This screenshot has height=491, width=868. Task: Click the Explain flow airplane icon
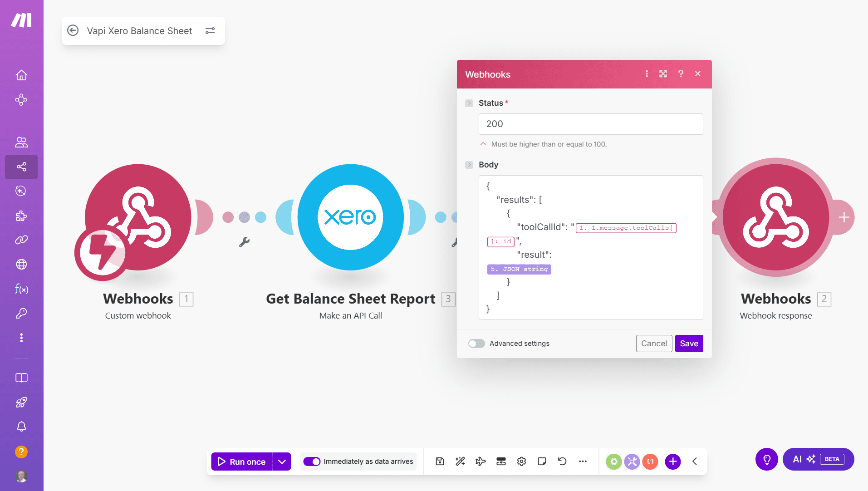[481, 462]
